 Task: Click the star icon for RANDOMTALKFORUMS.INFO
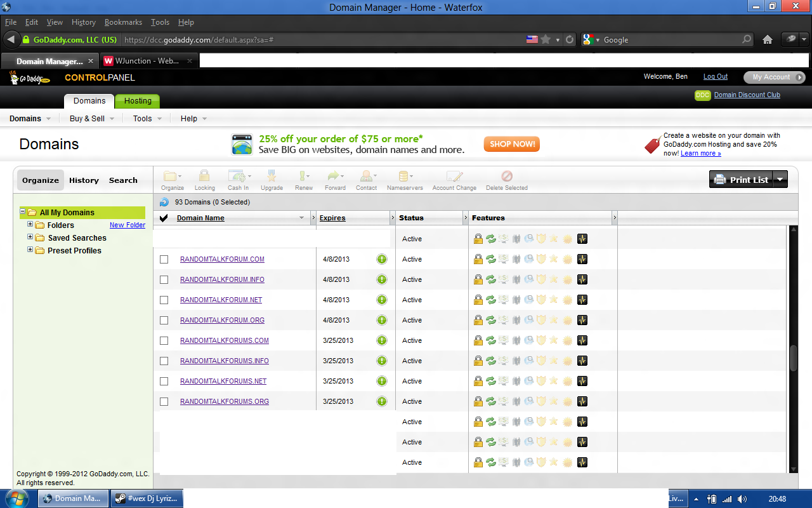(x=554, y=361)
